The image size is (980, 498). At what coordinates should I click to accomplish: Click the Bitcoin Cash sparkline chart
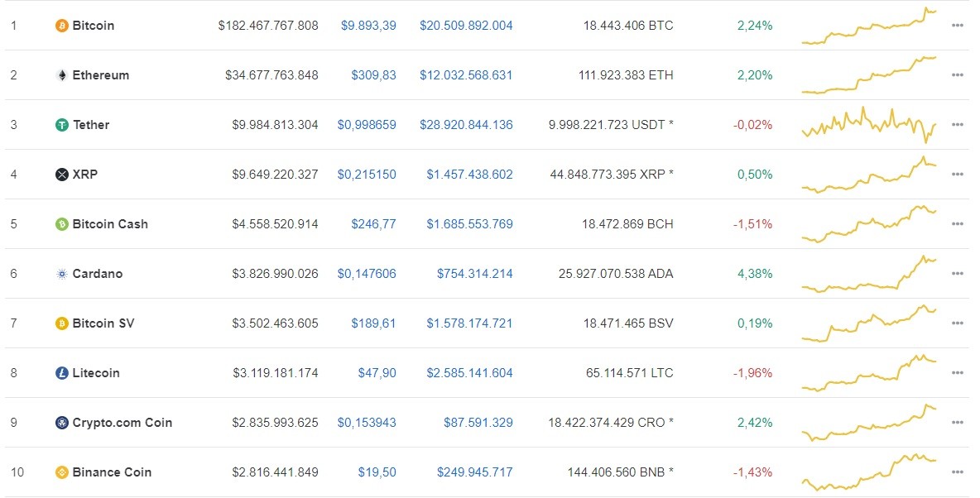(x=870, y=223)
